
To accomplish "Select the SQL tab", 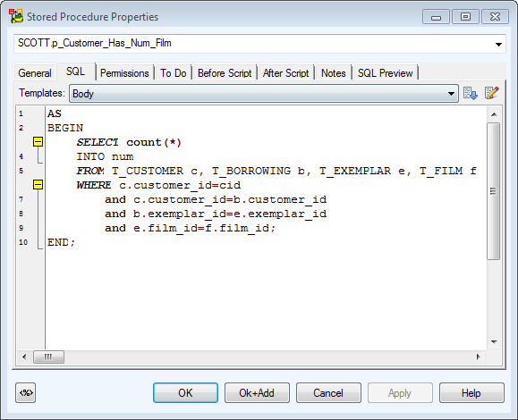I will coord(76,71).
